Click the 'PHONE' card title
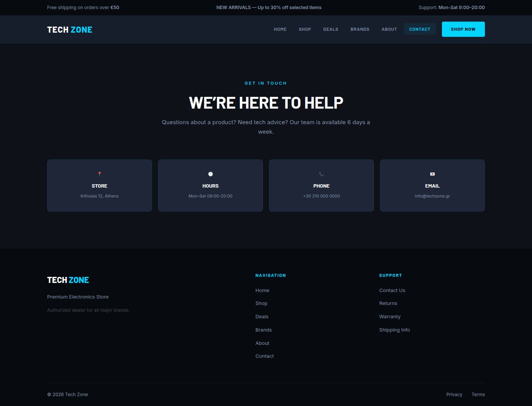 point(321,186)
